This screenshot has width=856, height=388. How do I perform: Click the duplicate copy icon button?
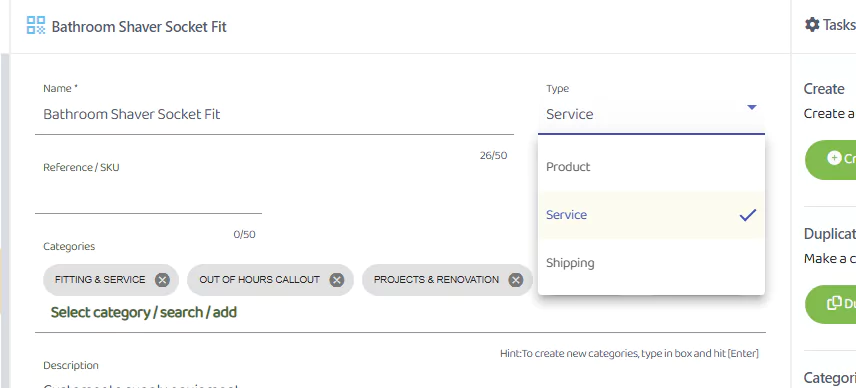pos(834,303)
